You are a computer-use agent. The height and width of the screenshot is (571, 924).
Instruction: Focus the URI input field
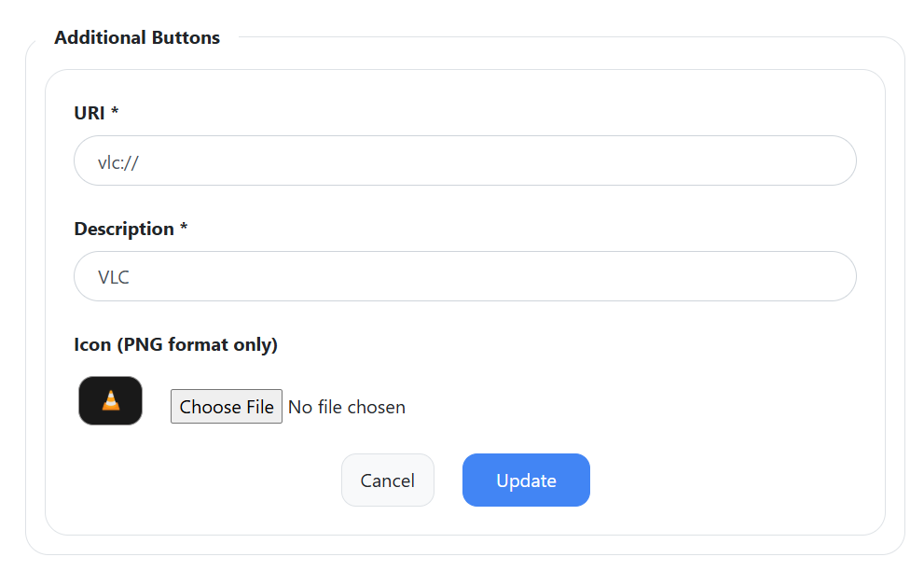click(465, 161)
